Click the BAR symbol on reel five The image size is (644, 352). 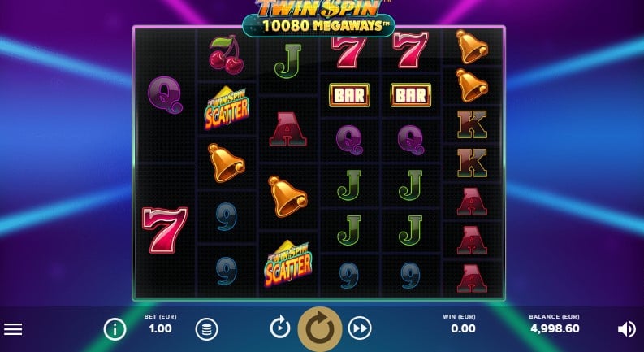410,95
